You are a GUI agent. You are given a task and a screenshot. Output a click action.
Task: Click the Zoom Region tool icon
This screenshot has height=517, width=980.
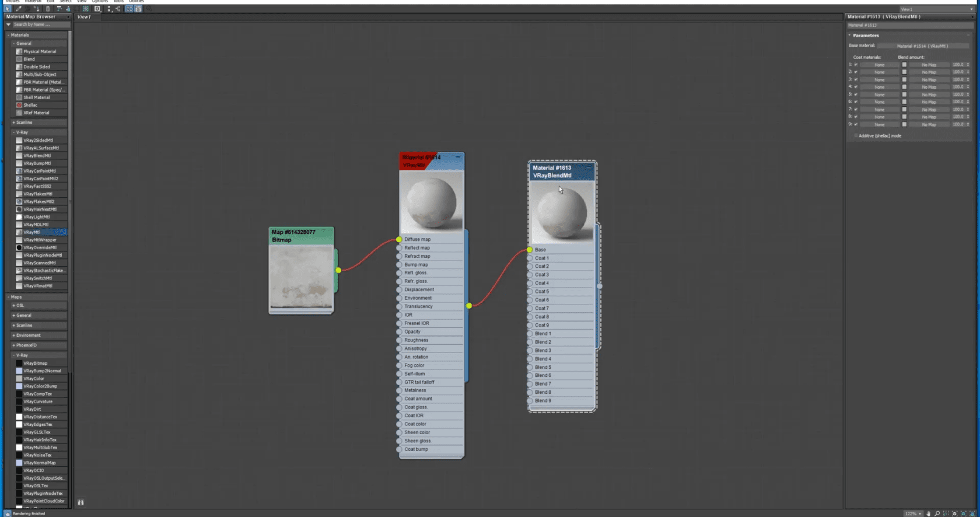pos(946,513)
